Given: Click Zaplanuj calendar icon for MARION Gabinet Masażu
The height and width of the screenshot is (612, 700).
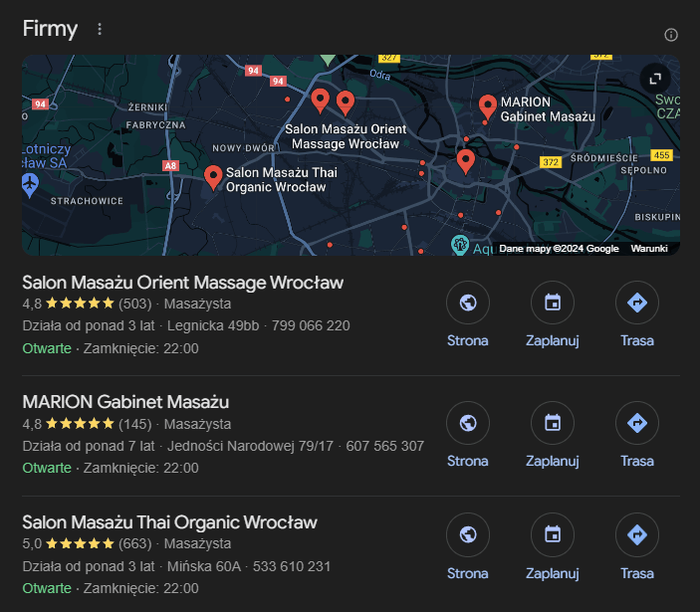Looking at the screenshot, I should point(553,423).
